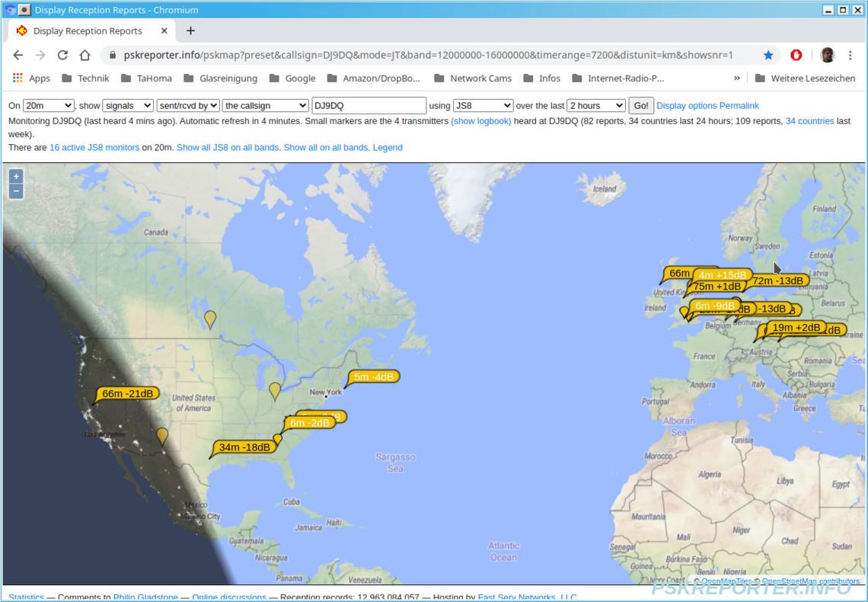Screen dimensions: 868x602
Task: Click the 5m -4dB marker near New York
Action: pyautogui.click(x=374, y=376)
